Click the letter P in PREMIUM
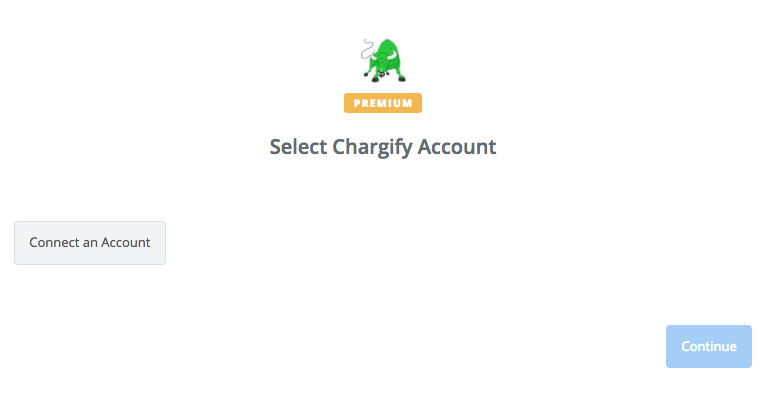This screenshot has height=401, width=765. click(x=357, y=103)
